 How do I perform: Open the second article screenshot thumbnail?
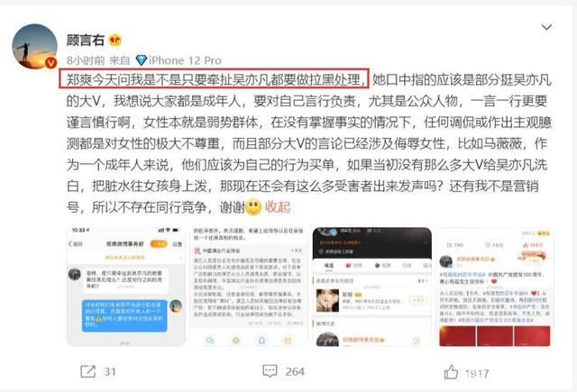(x=249, y=287)
